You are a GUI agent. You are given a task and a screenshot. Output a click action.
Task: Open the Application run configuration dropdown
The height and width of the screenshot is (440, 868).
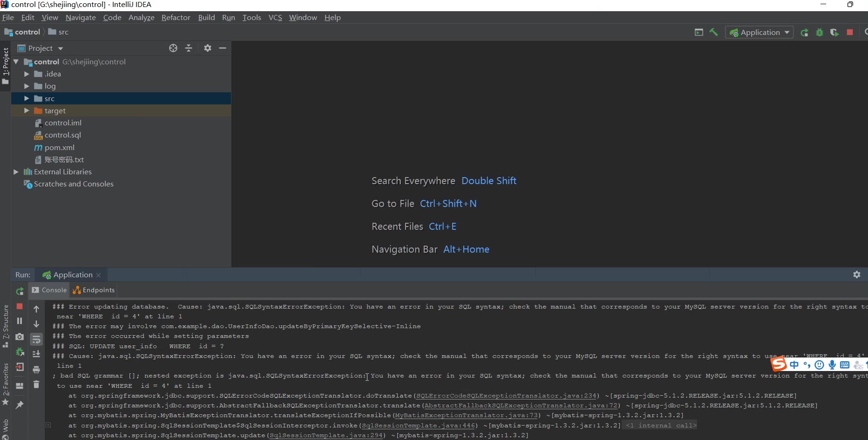point(759,32)
